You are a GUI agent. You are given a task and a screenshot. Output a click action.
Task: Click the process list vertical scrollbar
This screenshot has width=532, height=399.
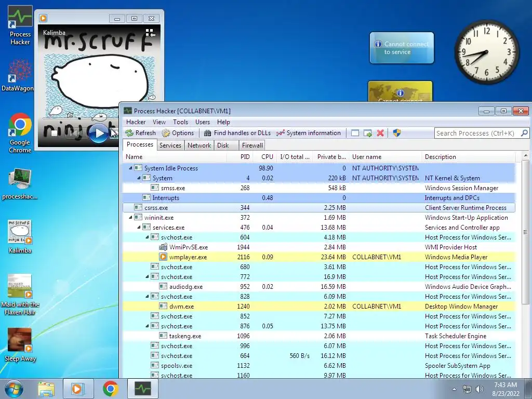click(525, 232)
